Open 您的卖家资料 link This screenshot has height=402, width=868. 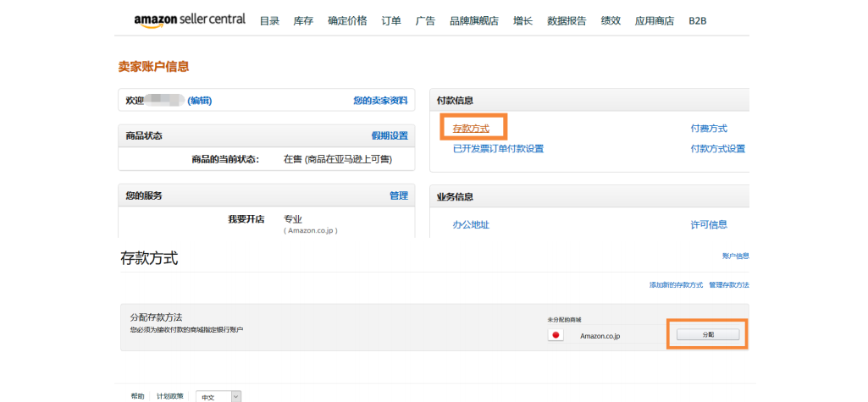click(x=381, y=101)
